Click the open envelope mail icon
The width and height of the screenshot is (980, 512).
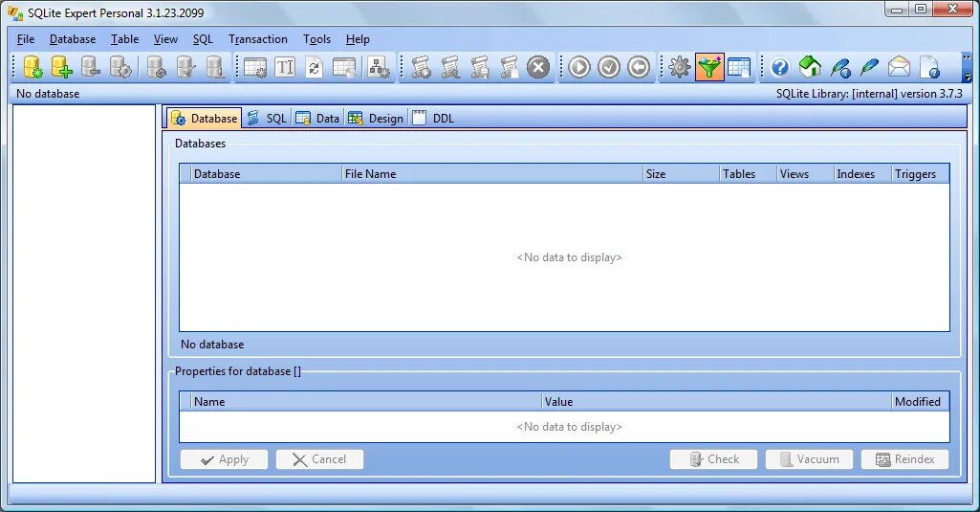[x=899, y=67]
